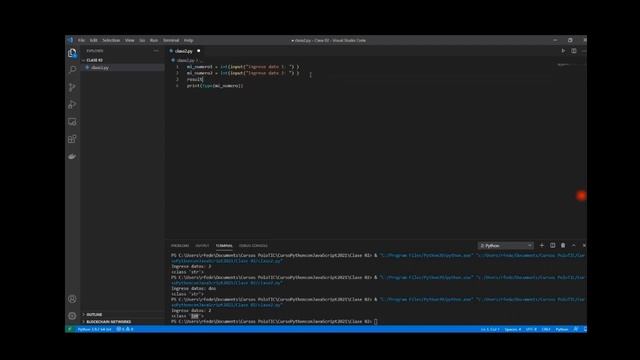Viewport: 640px width, 360px height.
Task: Open the Help menu
Action: [x=188, y=40]
